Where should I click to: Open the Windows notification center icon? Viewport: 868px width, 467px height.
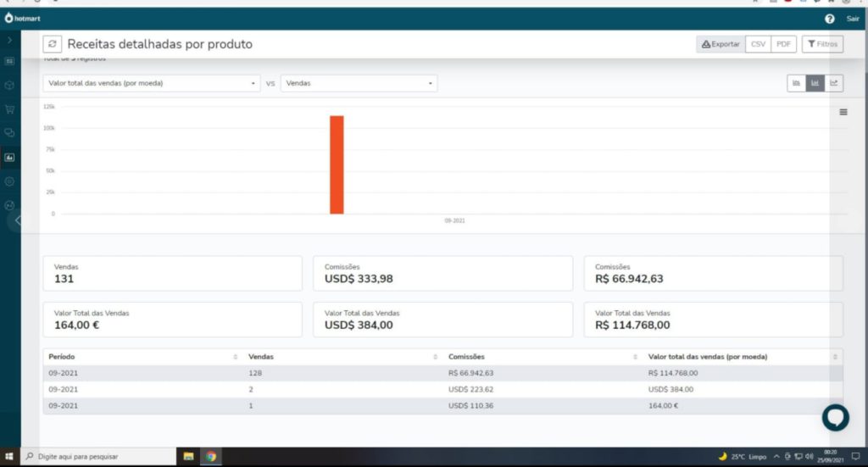855,457
